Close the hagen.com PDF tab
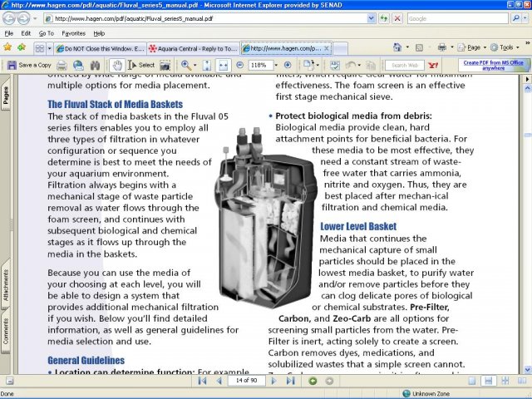This screenshot has width=532, height=399. point(327,48)
